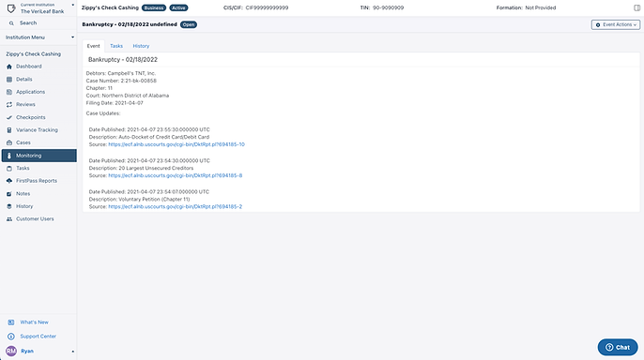Viewport: 644px width, 360px height.
Task: Expand the Ryan user menu arrow
Action: click(72, 352)
